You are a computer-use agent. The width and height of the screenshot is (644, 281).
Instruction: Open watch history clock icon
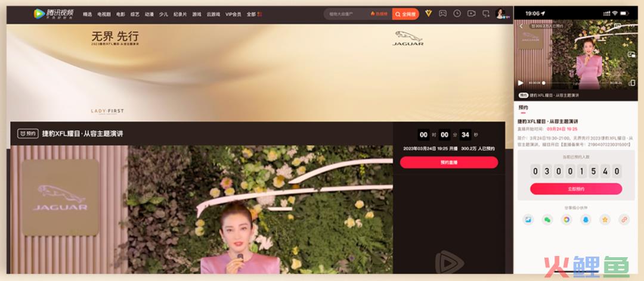coord(457,14)
